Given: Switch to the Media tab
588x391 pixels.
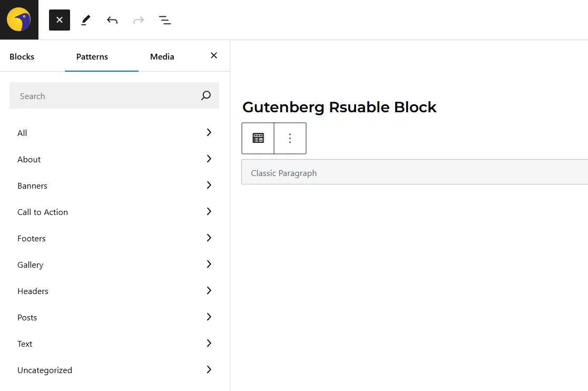Looking at the screenshot, I should tap(162, 56).
